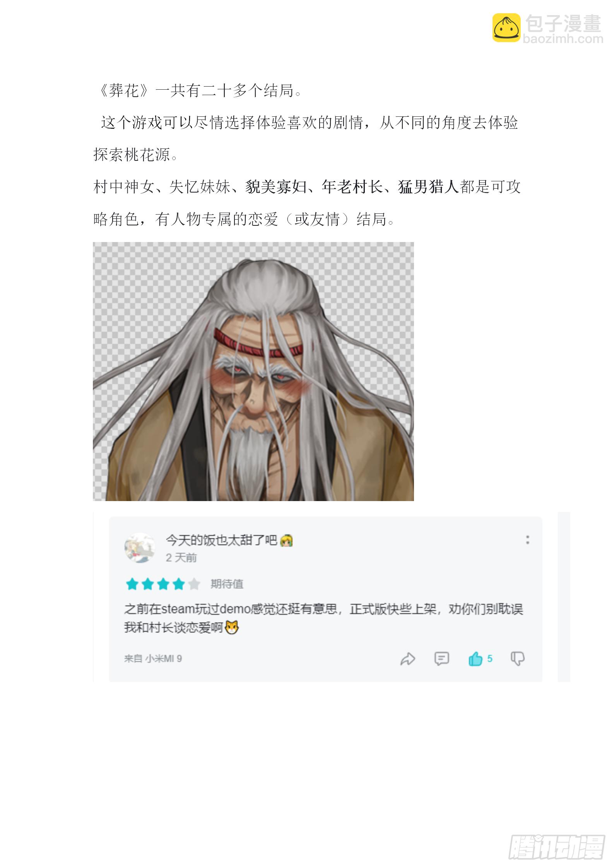Click the 来自 小米MI 9 device label
This screenshot has width=614, height=868.
coord(153,658)
